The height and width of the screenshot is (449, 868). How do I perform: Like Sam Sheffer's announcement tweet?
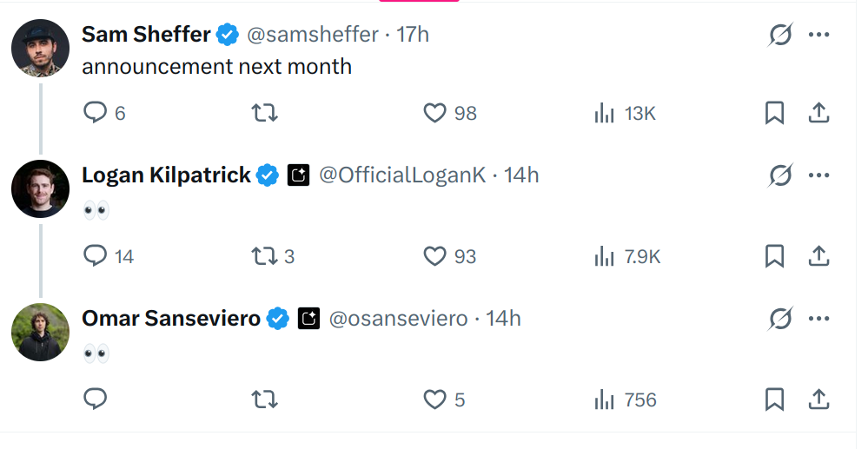point(434,113)
